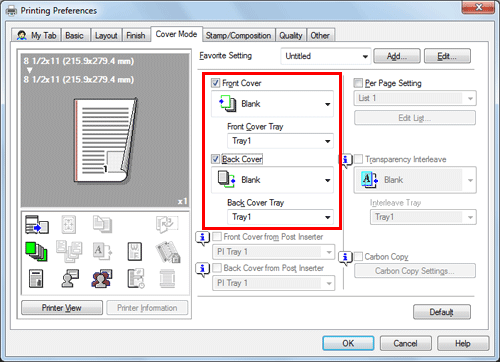Open the Layout tab
Image resolution: width=500 pixels, height=362 pixels.
[x=106, y=35]
